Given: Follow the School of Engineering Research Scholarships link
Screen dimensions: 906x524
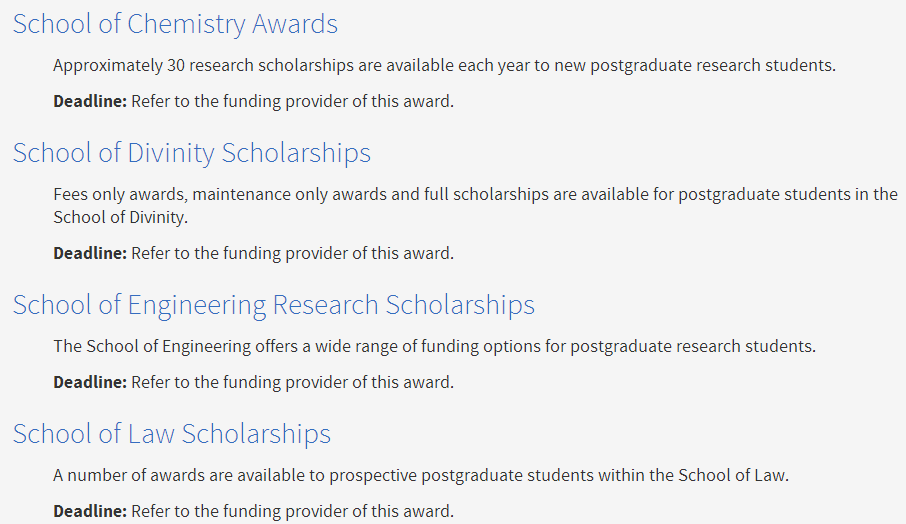Looking at the screenshot, I should 274,306.
